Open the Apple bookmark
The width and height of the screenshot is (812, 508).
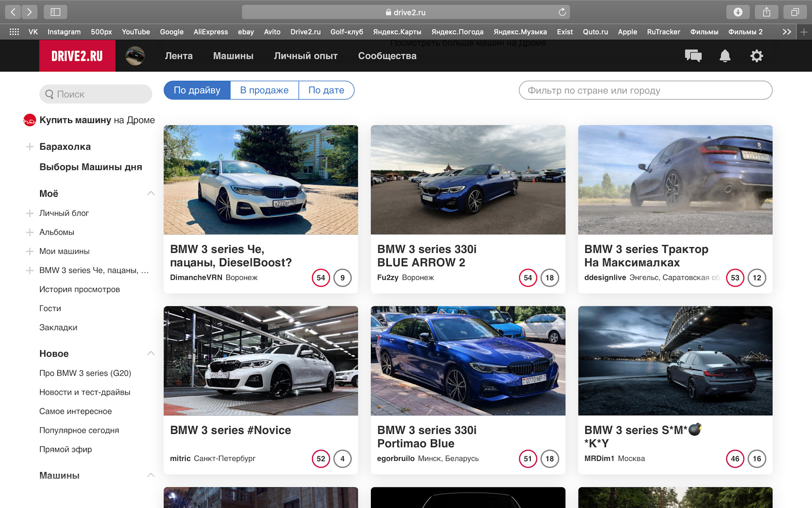pyautogui.click(x=627, y=32)
